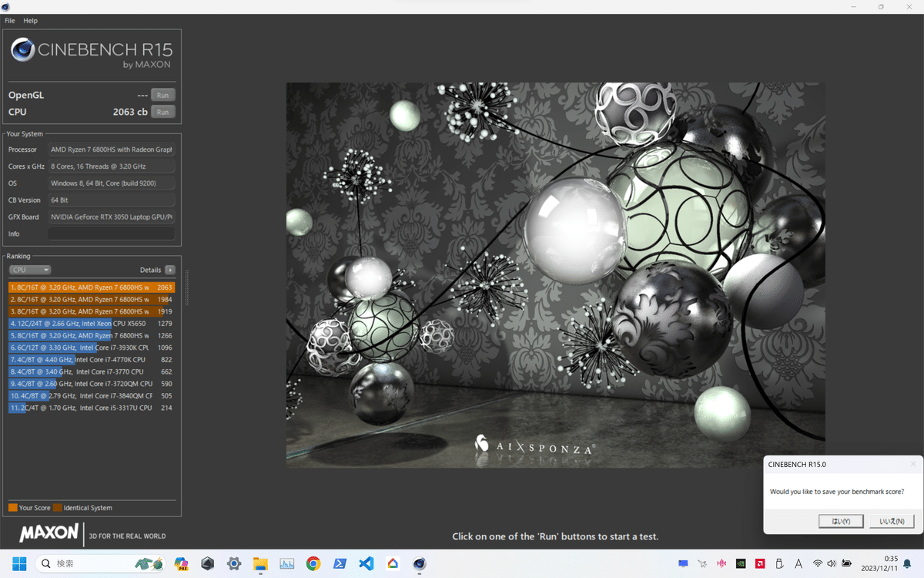924x578 pixels.
Task: Open the notification bell icon
Action: [909, 563]
